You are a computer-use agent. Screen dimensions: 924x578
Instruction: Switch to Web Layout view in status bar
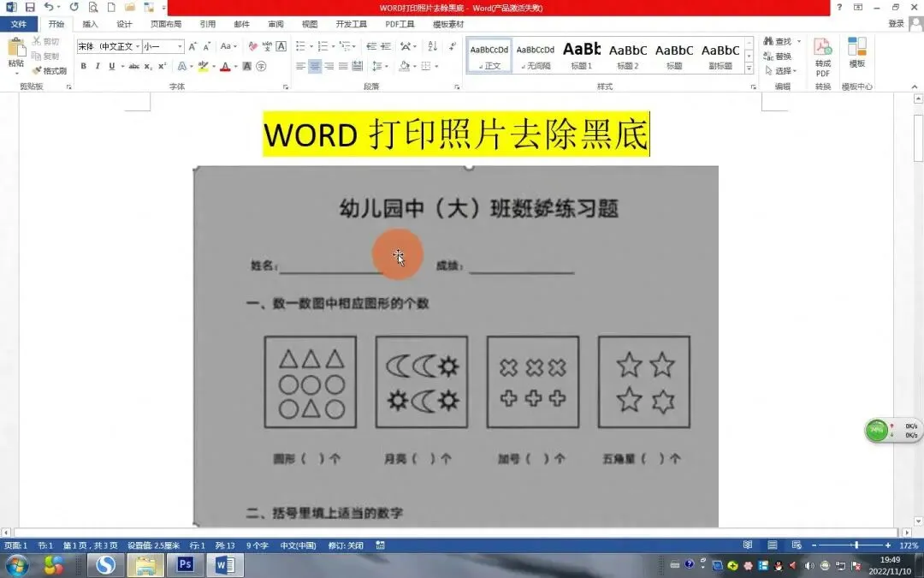pyautogui.click(x=797, y=545)
